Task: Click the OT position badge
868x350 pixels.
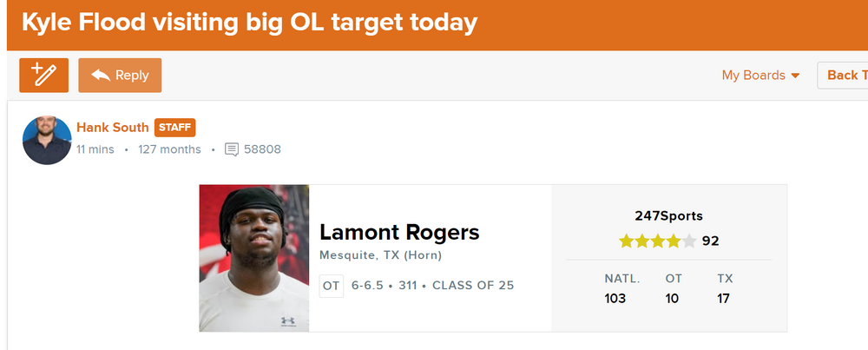Action: pos(332,285)
